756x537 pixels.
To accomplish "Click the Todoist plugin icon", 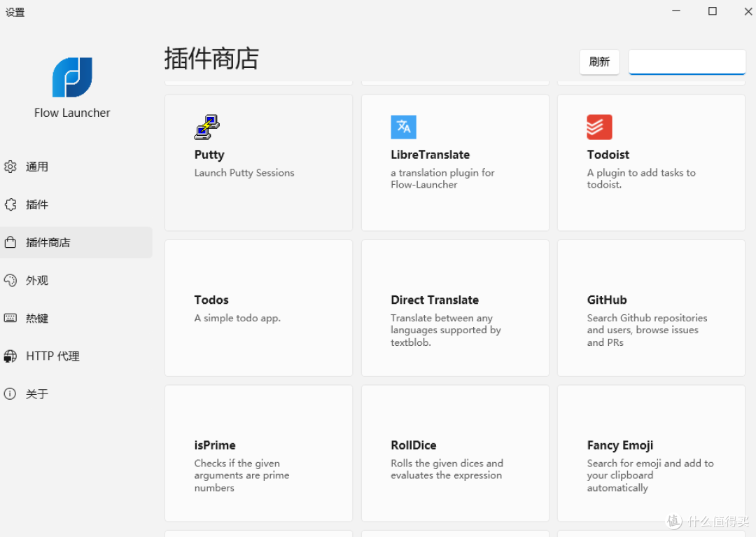I will click(599, 127).
